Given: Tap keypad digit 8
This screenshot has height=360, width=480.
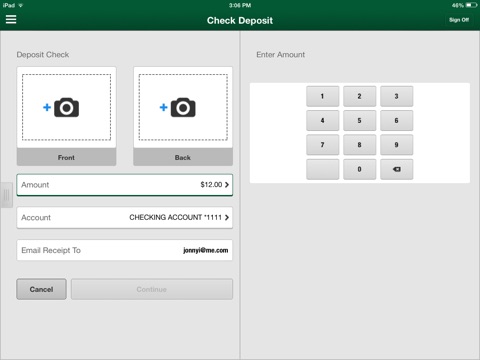Looking at the screenshot, I should [x=359, y=145].
